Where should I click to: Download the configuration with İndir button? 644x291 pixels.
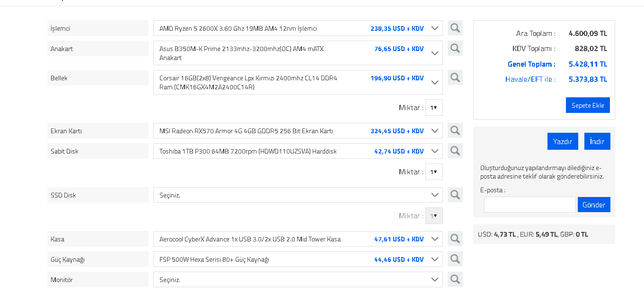click(597, 141)
